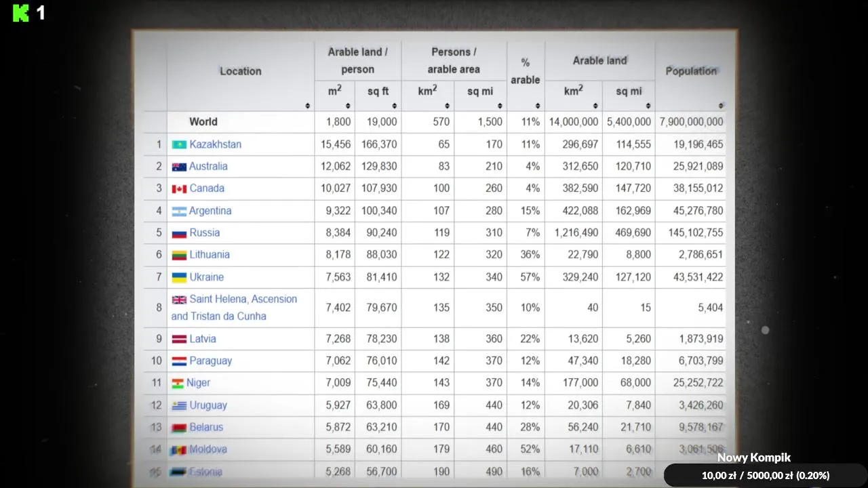The height and width of the screenshot is (488, 868).
Task: Click the Australia flag icon
Action: click(x=179, y=167)
